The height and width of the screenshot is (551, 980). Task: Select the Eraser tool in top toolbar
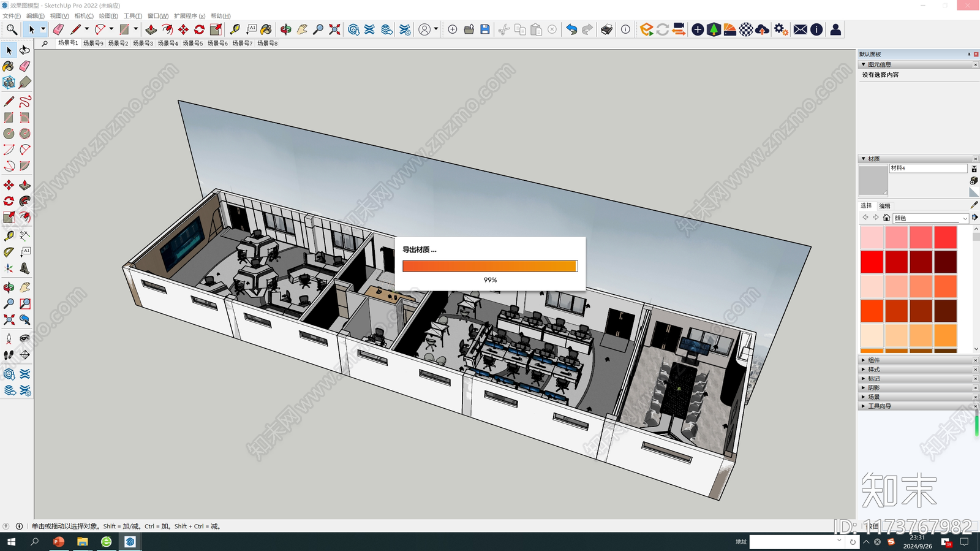(58, 29)
